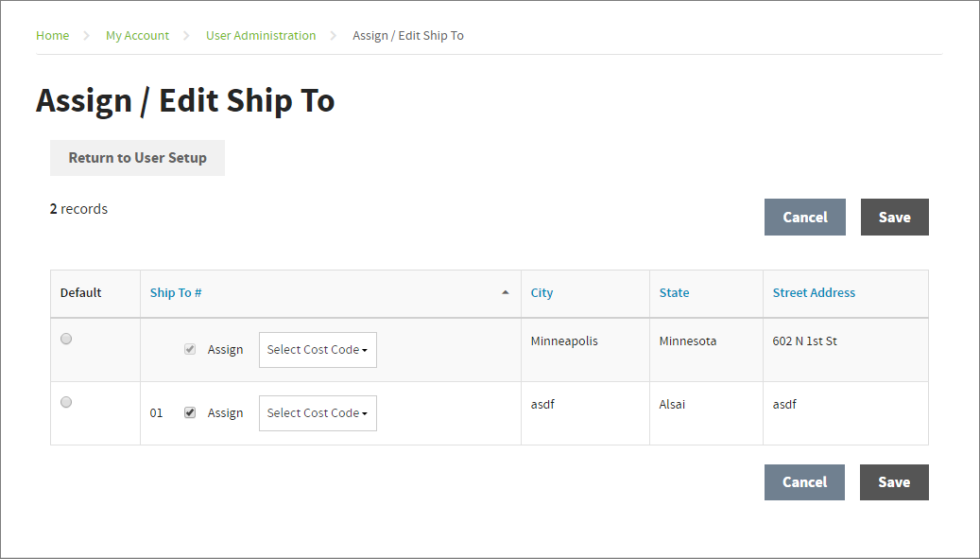Screen dimensions: 980x559
Task: Sort by Street Address column header
Action: [x=814, y=293]
